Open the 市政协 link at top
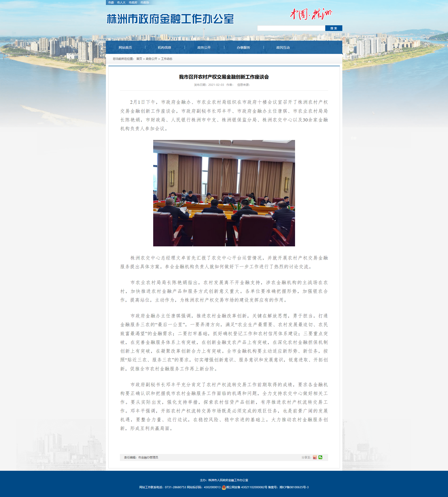Screen dimensions: 448x497 click(x=144, y=2)
